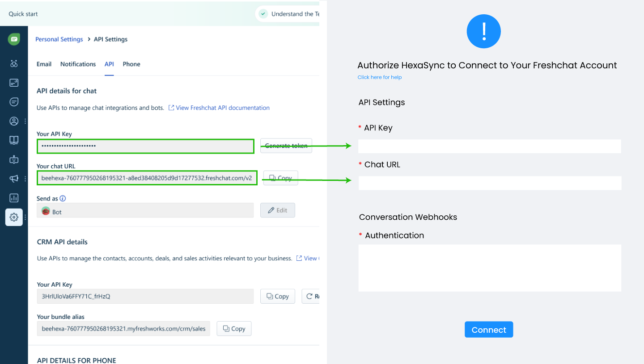Copy the CRM API key
The image size is (644, 364).
(278, 296)
